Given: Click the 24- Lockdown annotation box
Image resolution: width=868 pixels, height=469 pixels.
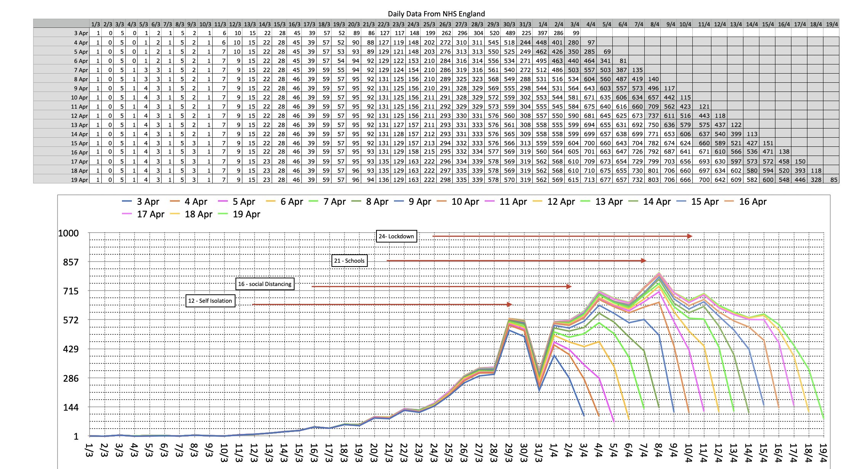Looking at the screenshot, I should pos(396,236).
